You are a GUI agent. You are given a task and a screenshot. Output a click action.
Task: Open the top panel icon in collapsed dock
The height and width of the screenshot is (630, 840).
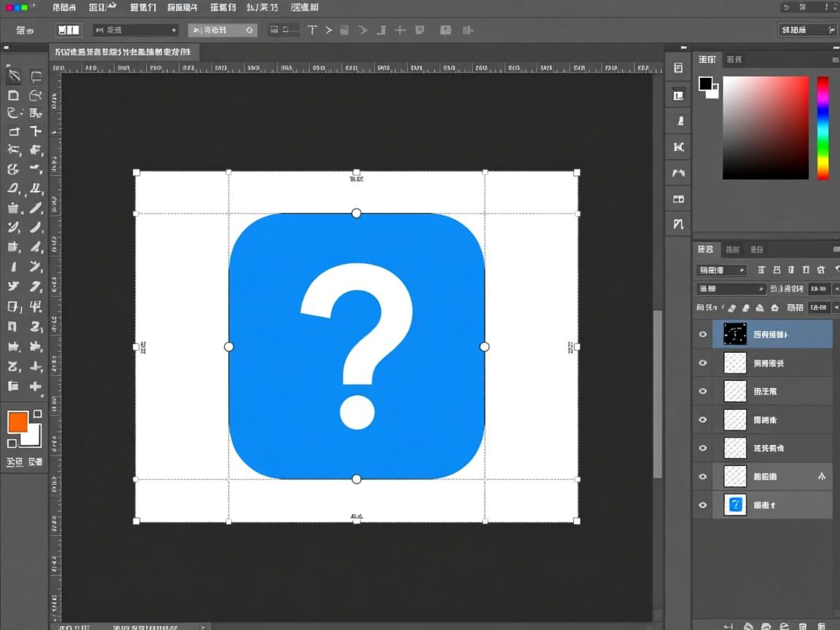click(678, 68)
